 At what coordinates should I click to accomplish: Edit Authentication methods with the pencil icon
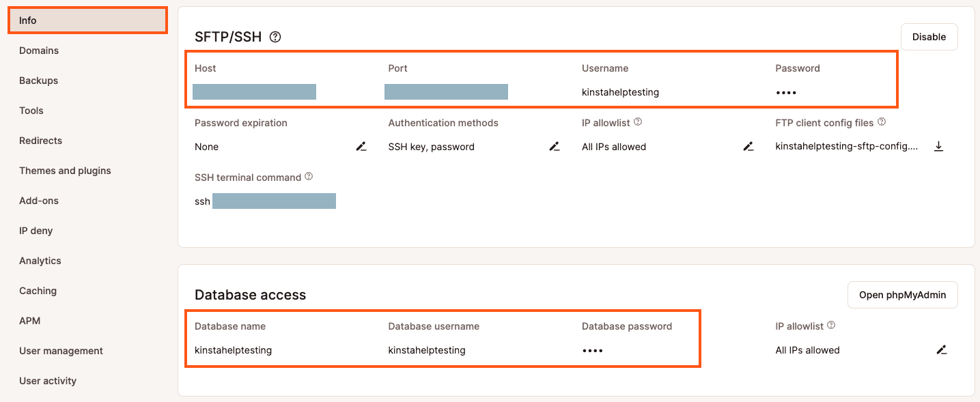tap(555, 146)
